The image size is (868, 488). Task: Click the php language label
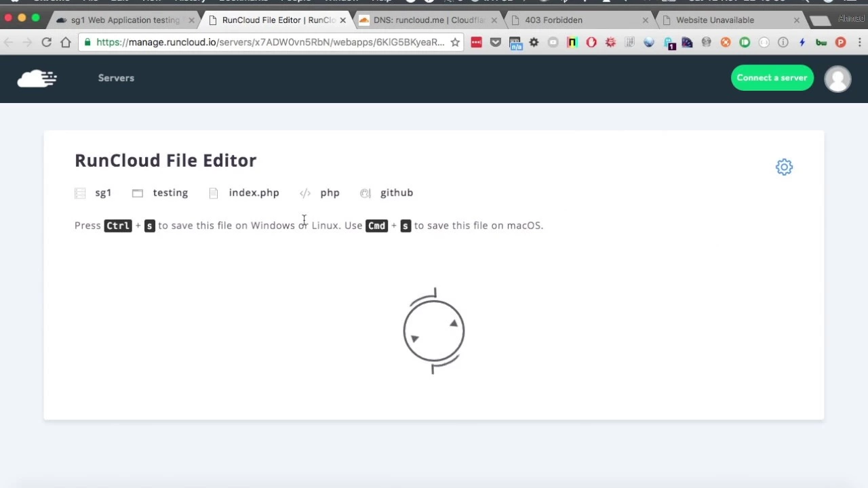(x=330, y=193)
